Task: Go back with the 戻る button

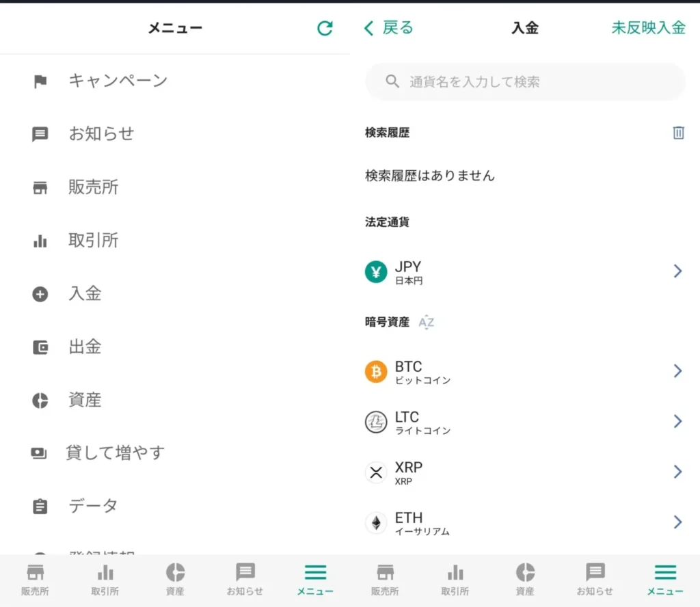Action: point(389,28)
